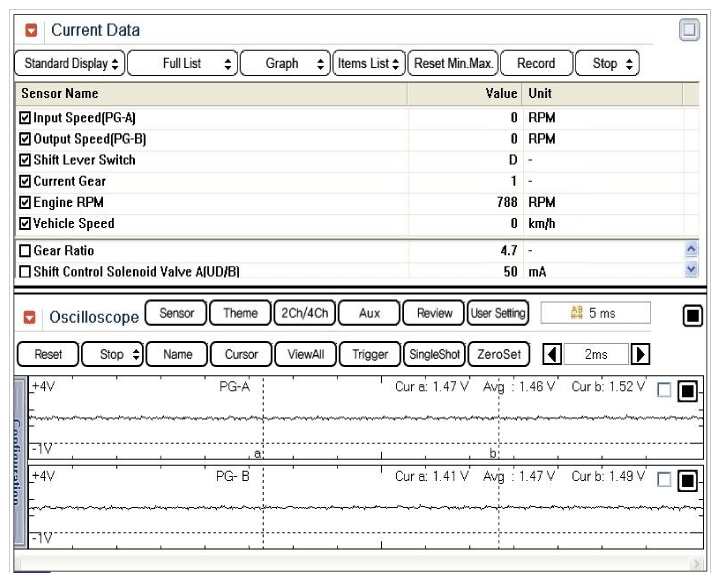
Task: Uncheck Engine RPM checkbox
Action: click(x=25, y=202)
